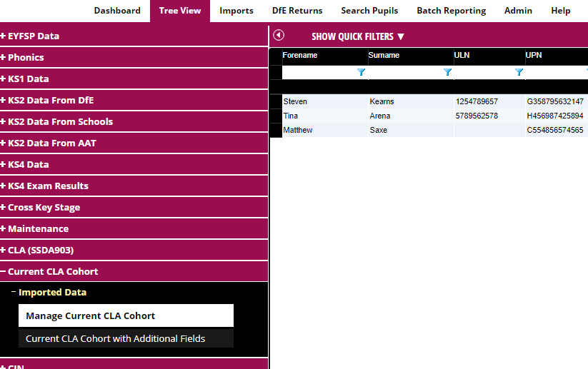Select the Tina forename cell
Screen dimensions: 588x369
325,116
